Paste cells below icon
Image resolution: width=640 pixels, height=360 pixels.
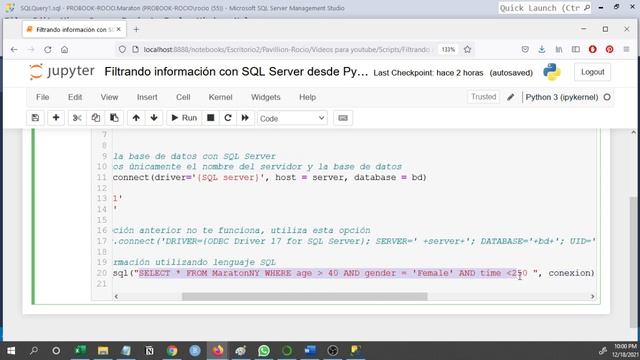pos(114,118)
